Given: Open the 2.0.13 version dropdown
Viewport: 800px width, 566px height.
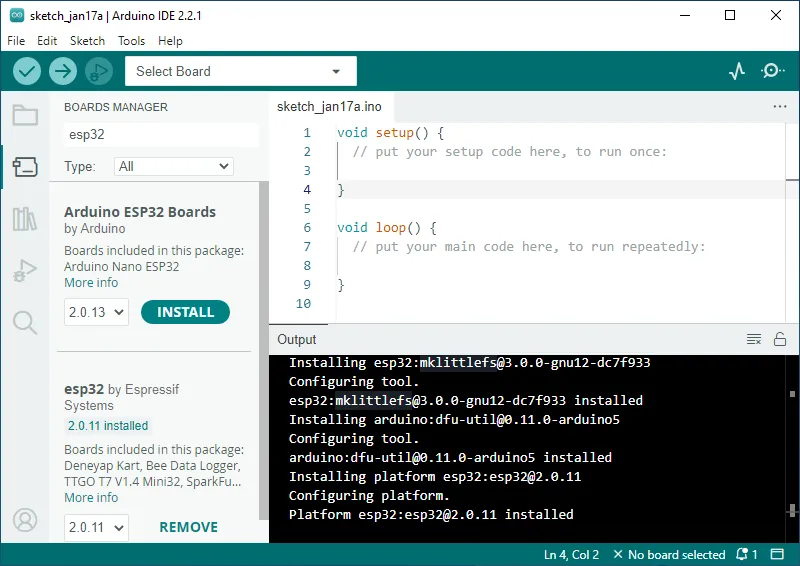Looking at the screenshot, I should click(x=96, y=312).
